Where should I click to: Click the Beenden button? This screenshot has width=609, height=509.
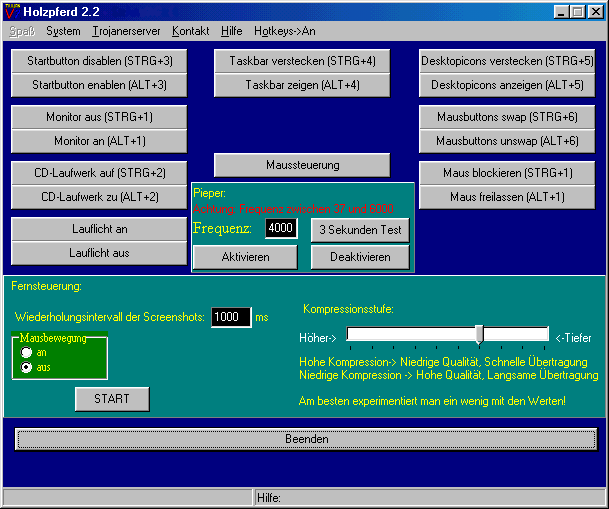[x=306, y=439]
